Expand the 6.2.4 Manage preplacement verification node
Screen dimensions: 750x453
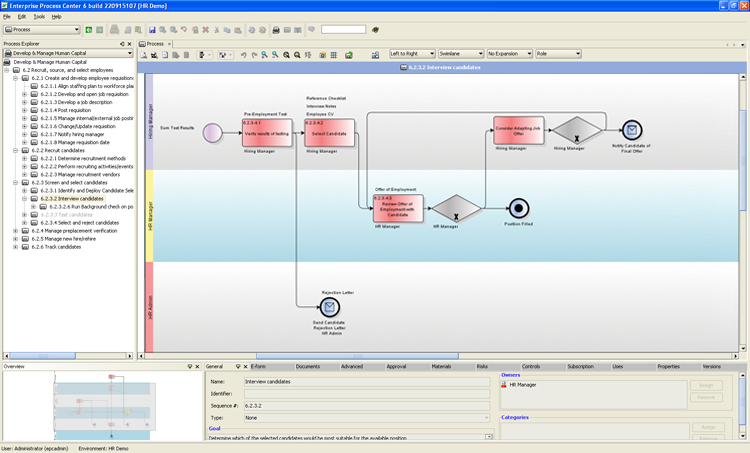click(x=15, y=230)
